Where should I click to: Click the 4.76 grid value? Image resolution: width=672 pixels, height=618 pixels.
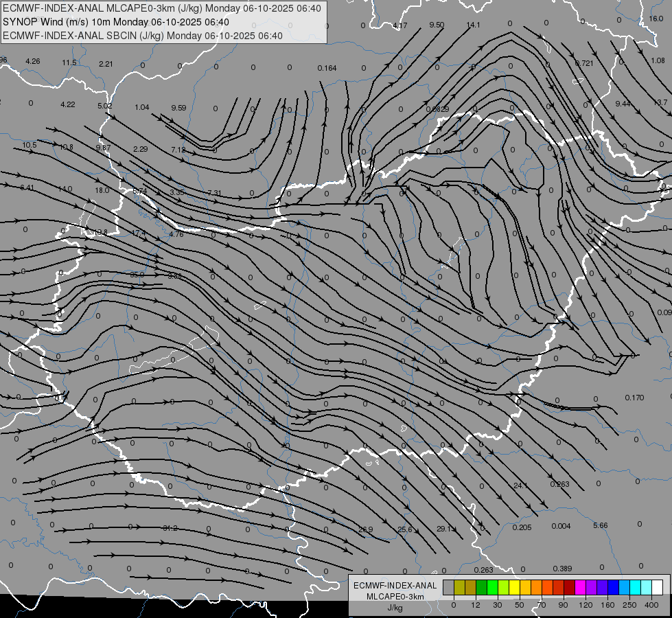176,234
